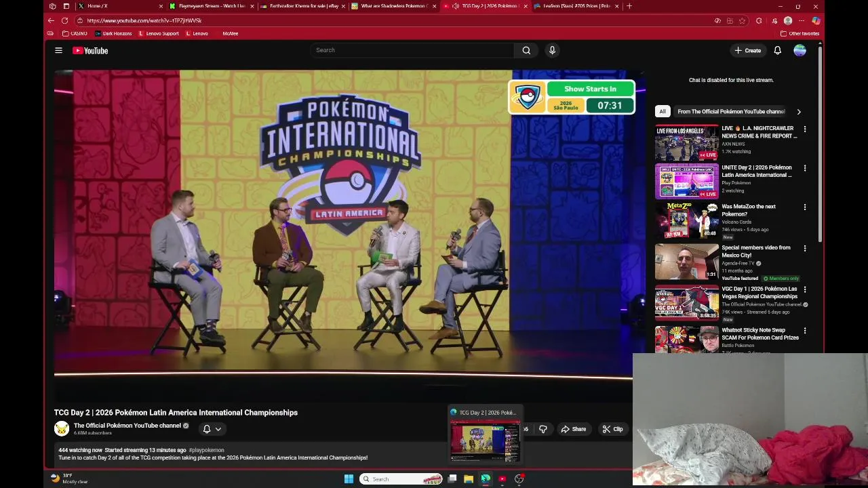Click the #playpokemon hashtag
868x488 pixels.
(206, 450)
